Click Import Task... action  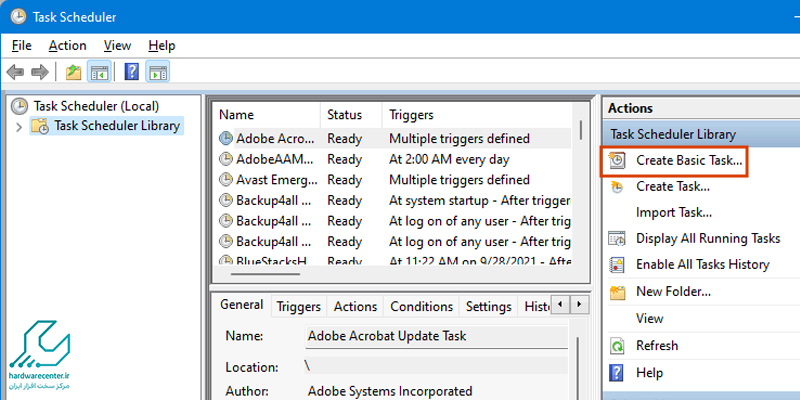(673, 212)
